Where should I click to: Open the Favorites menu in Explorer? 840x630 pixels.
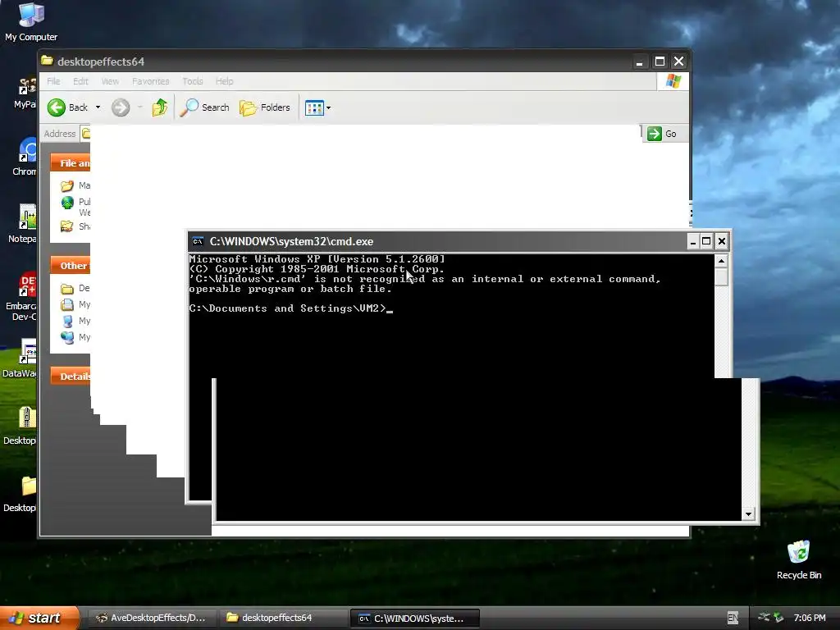tap(151, 81)
